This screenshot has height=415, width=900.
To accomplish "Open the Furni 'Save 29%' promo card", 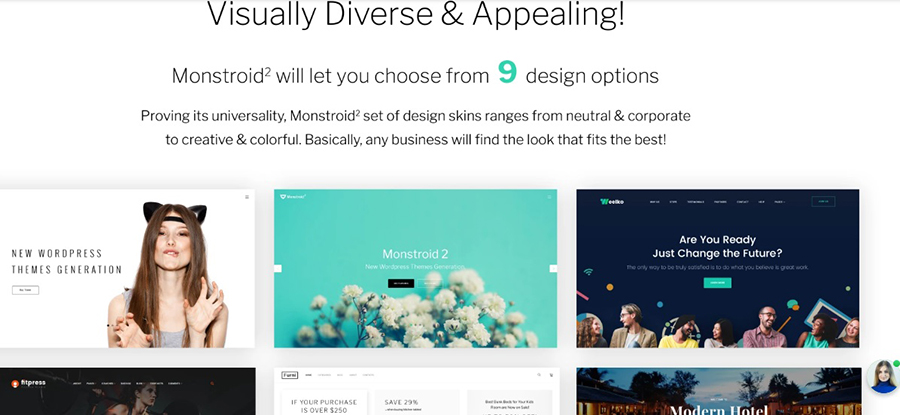I will coord(417,402).
